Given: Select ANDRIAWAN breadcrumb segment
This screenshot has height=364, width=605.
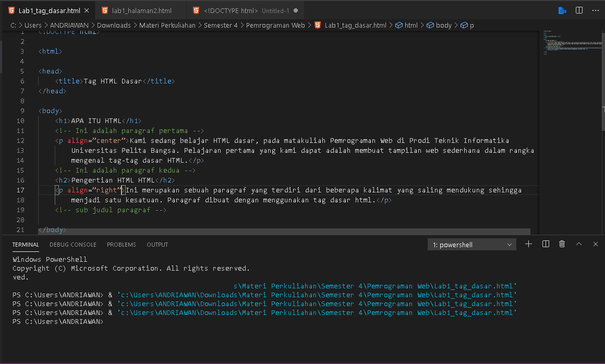Looking at the screenshot, I should (x=69, y=25).
